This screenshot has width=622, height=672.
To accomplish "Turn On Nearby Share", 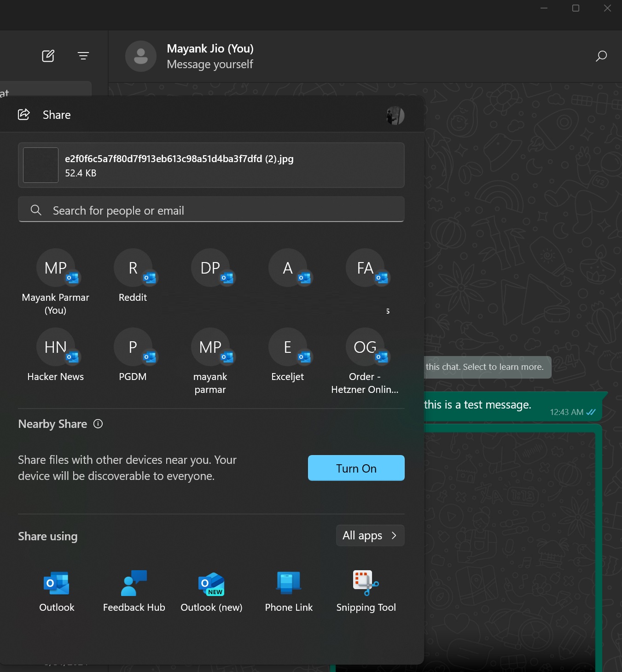I will tap(356, 468).
